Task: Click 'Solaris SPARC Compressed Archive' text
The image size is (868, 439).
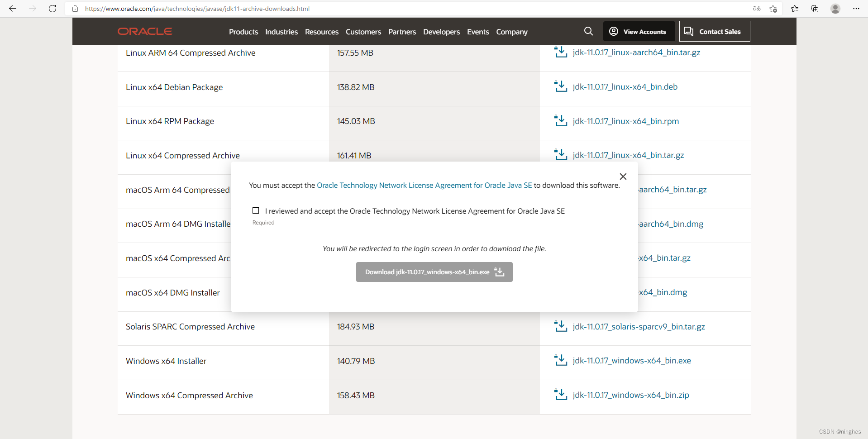Action: (190, 327)
